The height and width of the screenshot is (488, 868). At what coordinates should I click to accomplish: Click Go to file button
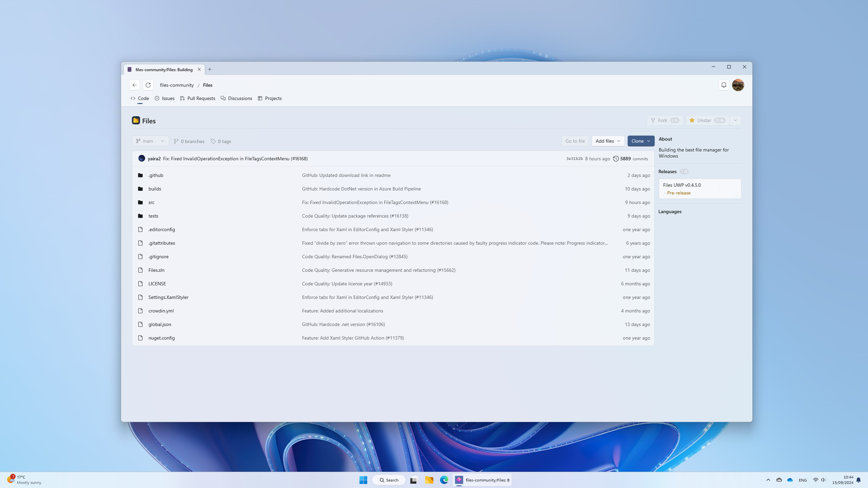(x=575, y=141)
